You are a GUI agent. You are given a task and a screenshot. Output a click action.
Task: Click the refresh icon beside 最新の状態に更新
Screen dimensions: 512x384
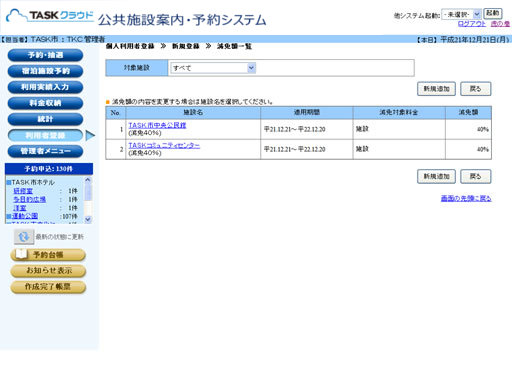point(24,237)
